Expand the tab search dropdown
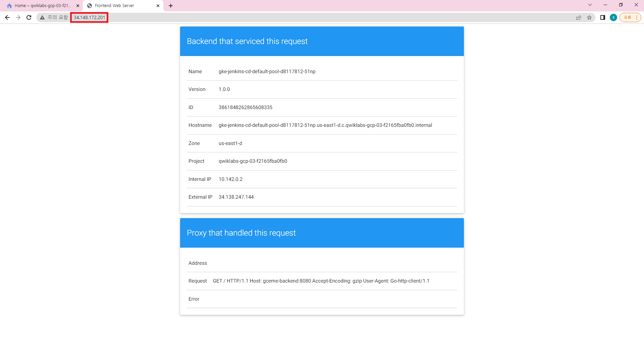Viewport: 644px width, 349px height. [590, 5]
